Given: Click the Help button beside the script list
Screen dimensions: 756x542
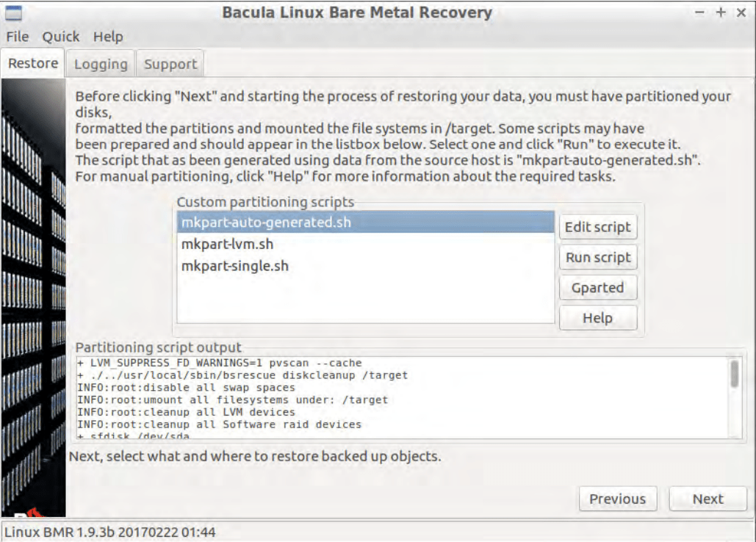Looking at the screenshot, I should point(597,317).
